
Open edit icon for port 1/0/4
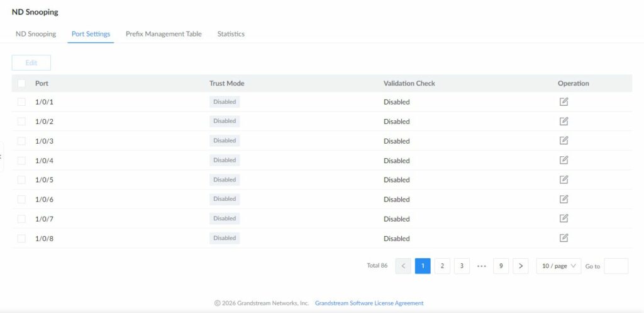[564, 160]
